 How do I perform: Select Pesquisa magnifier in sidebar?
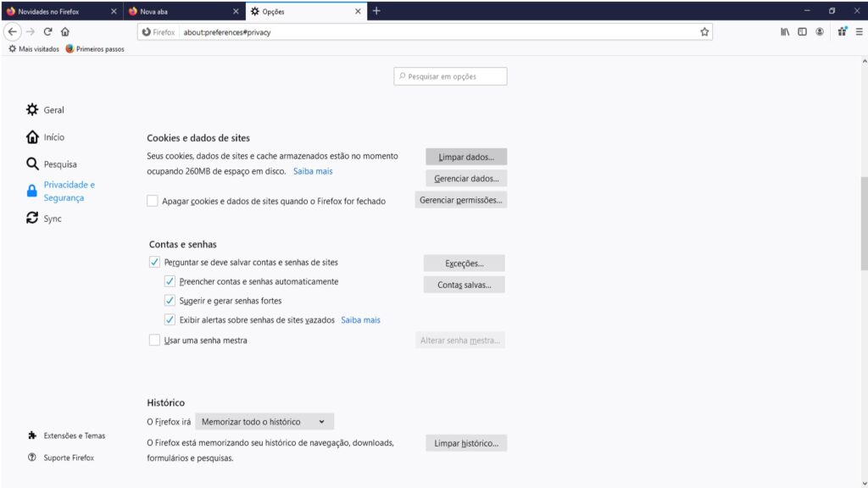tap(32, 164)
